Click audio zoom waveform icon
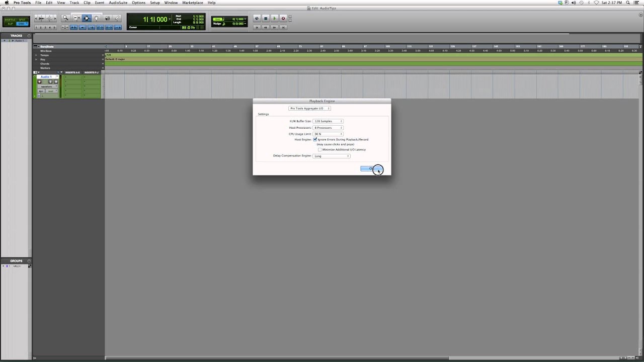The image size is (644, 362). pyautogui.click(x=42, y=18)
